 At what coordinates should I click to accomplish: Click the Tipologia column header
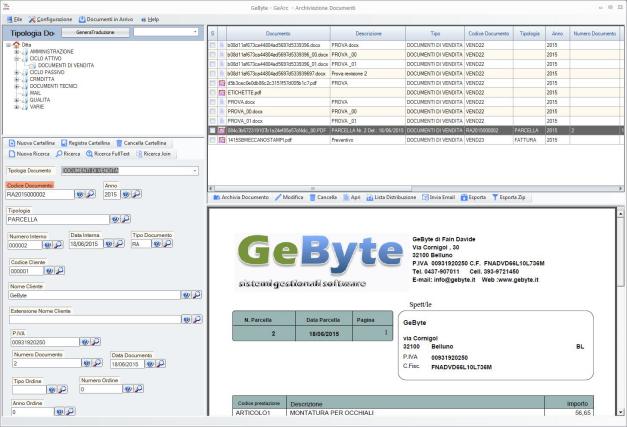pos(529,34)
